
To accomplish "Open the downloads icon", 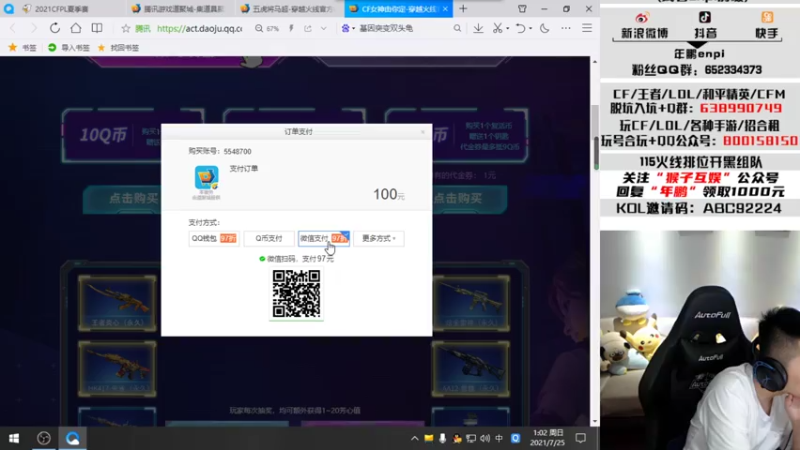I will (x=478, y=29).
